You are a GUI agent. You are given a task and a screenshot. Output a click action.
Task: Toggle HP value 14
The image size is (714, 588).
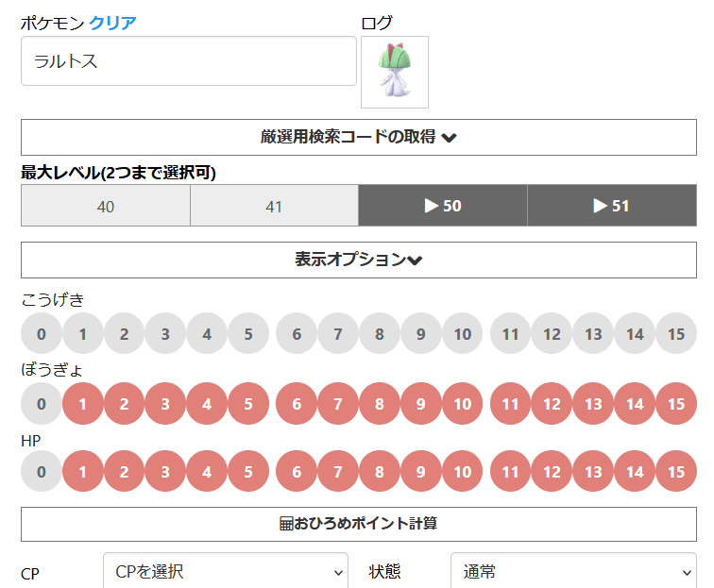[x=635, y=471]
